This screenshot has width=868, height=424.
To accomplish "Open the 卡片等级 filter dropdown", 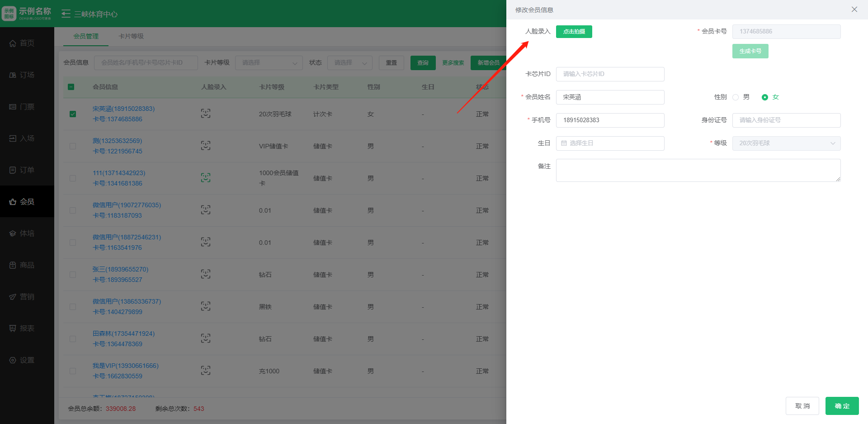I will point(269,63).
